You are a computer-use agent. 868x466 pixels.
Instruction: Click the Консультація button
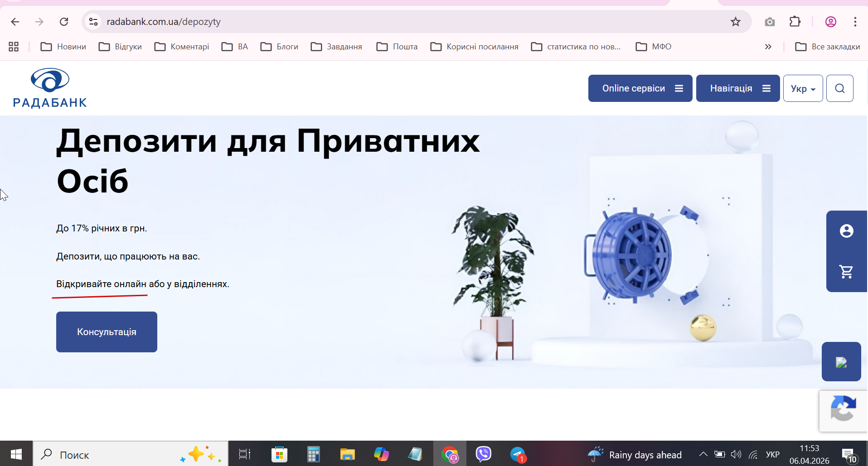[107, 332]
